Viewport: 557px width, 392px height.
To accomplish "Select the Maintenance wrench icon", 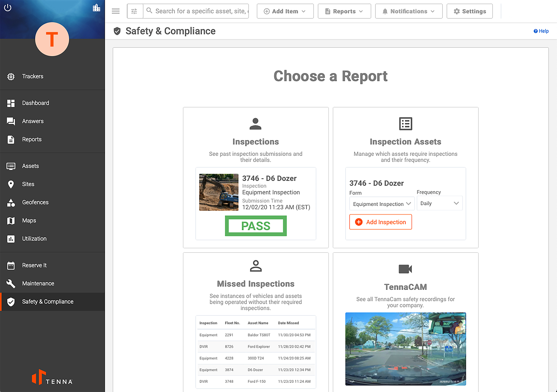I will tap(10, 283).
